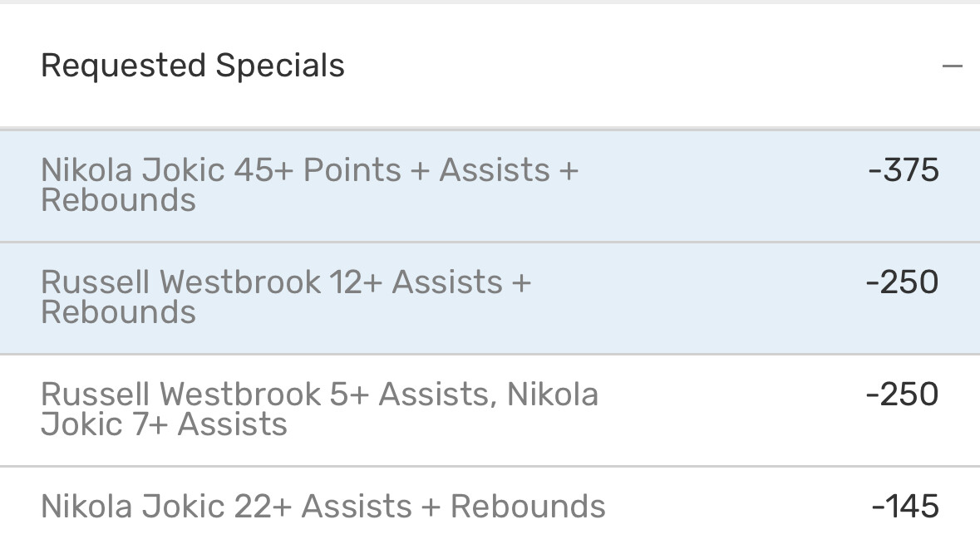Click the Requested Specials header title
Screen dimensions: 980x539
[193, 66]
